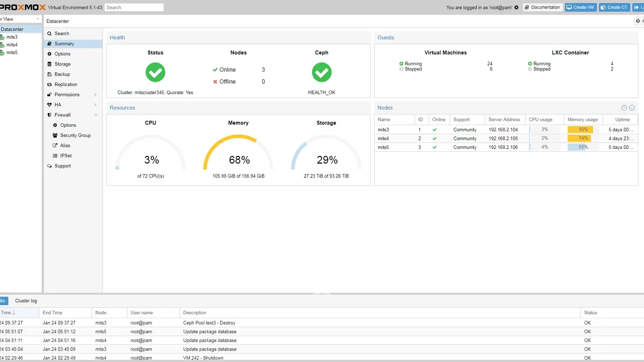644x362 pixels.
Task: Click the cluster Status green checkmark
Action: (x=155, y=72)
